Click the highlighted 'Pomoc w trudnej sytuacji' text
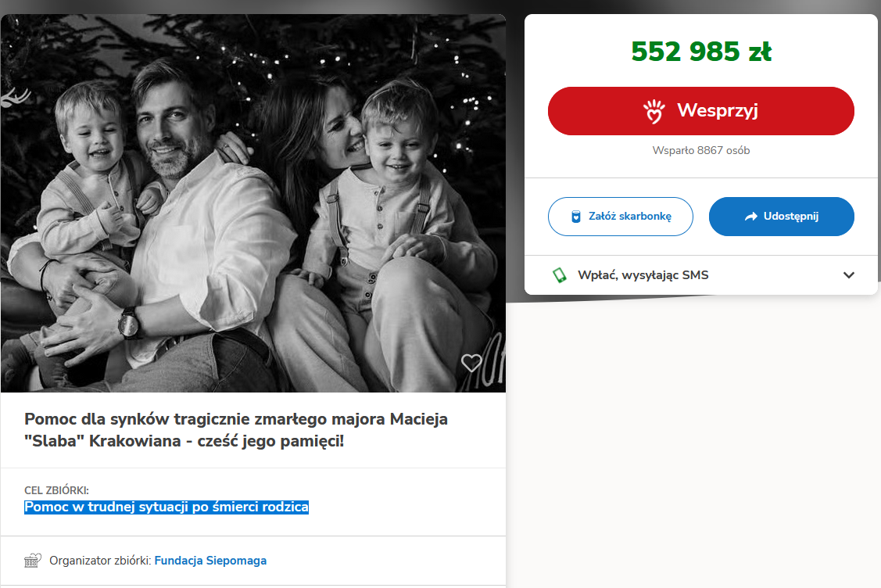881x588 pixels. click(x=167, y=507)
